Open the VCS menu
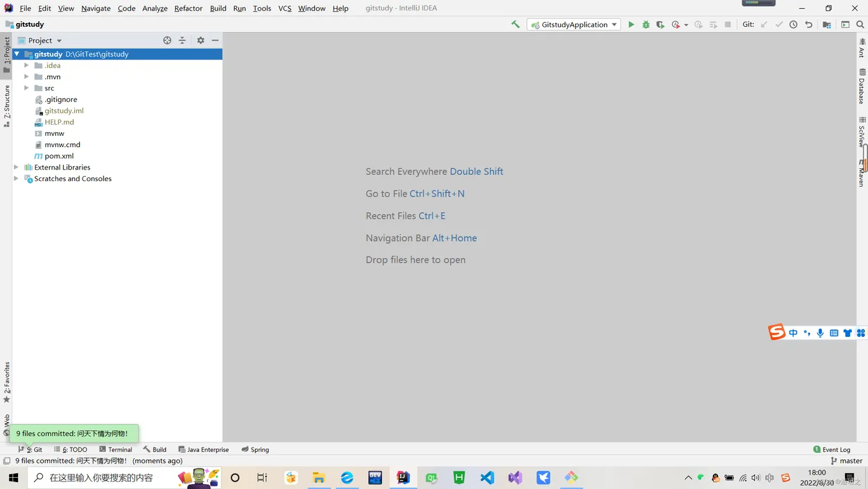This screenshot has height=489, width=868. tap(285, 8)
